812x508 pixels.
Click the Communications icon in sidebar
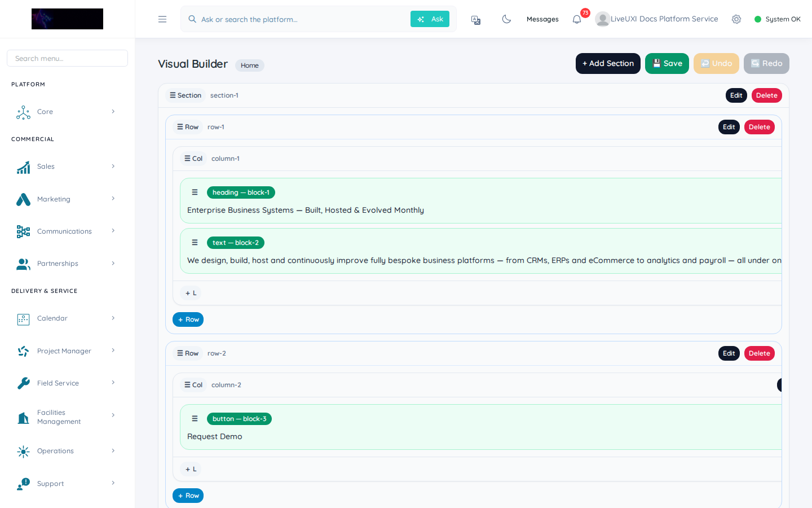point(23,231)
